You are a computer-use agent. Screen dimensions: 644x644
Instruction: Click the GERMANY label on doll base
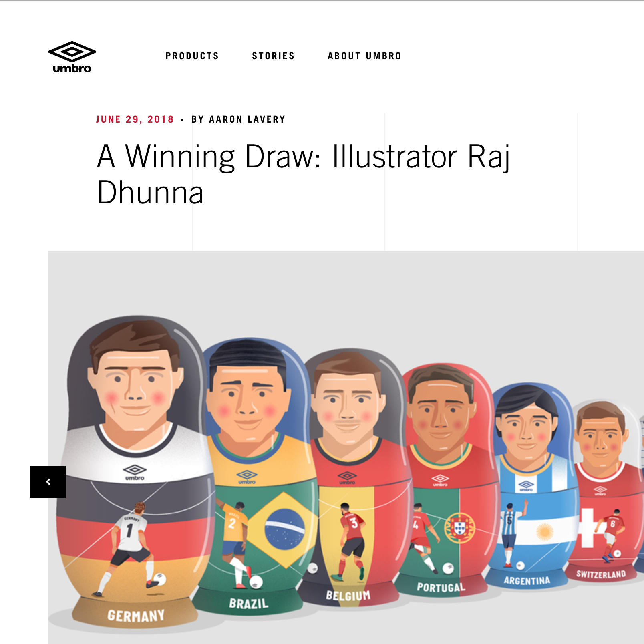[x=136, y=616]
